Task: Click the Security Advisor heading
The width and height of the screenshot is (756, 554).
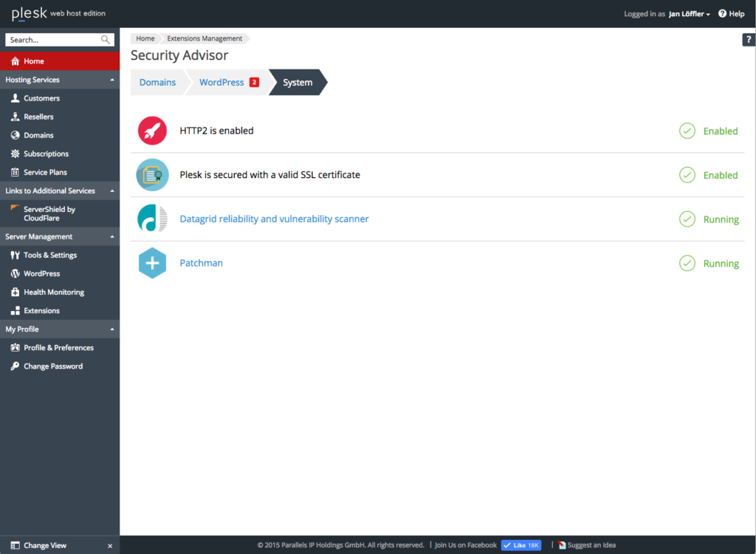Action: click(179, 55)
